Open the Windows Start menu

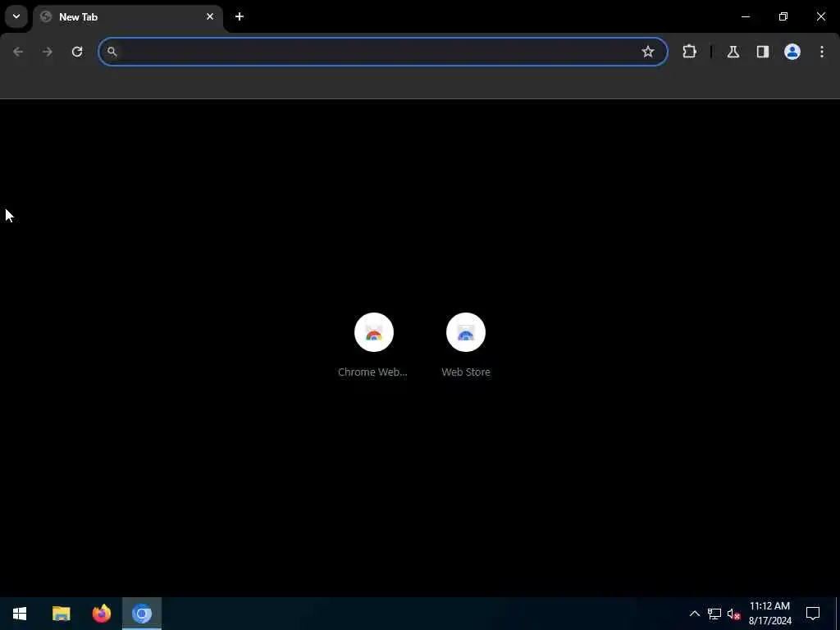pyautogui.click(x=20, y=614)
